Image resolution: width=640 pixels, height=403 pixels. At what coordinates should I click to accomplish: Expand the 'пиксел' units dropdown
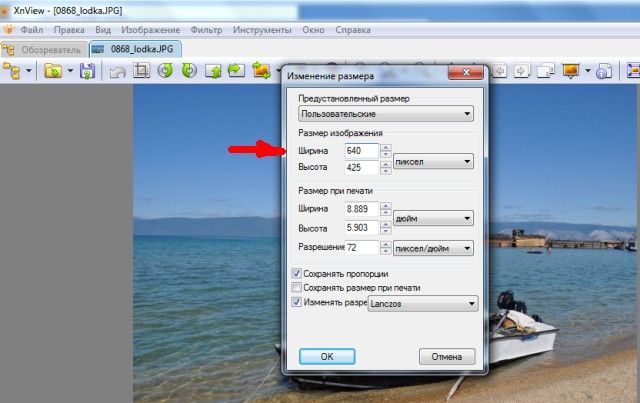coord(432,160)
